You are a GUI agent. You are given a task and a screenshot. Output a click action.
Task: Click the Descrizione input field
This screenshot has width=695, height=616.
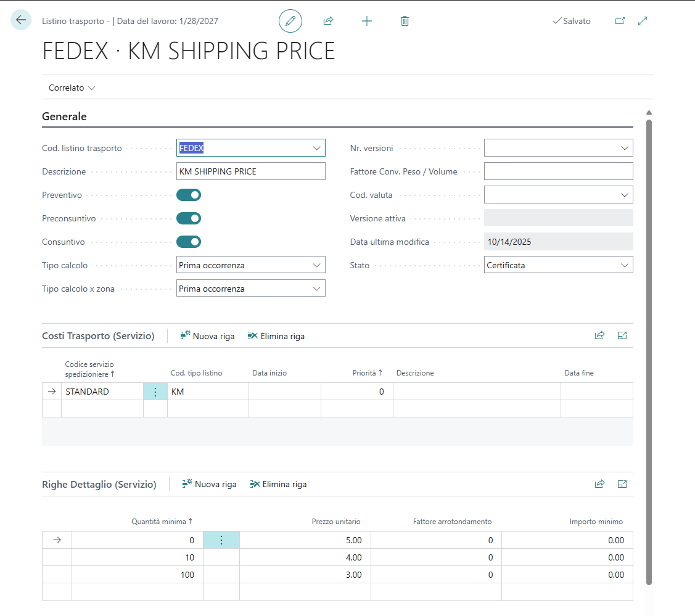click(x=250, y=171)
